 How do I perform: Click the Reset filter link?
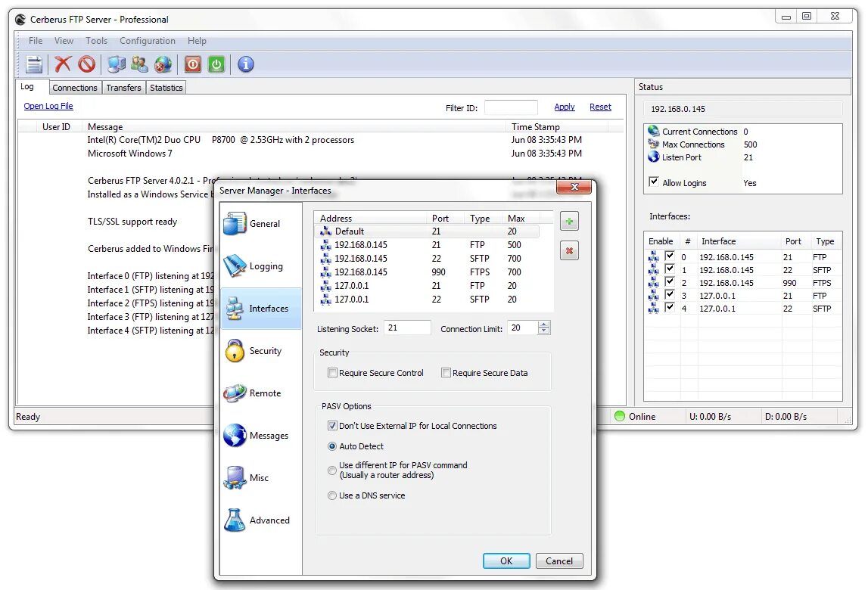click(x=600, y=107)
